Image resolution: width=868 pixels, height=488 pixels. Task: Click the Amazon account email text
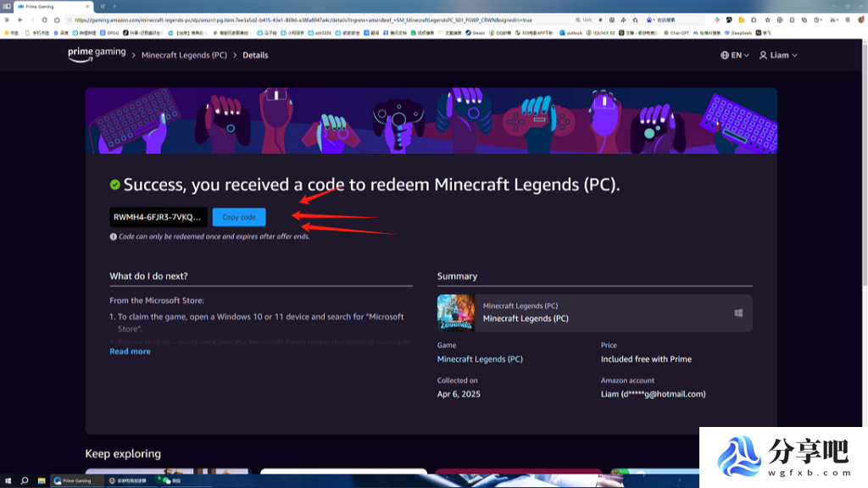654,394
